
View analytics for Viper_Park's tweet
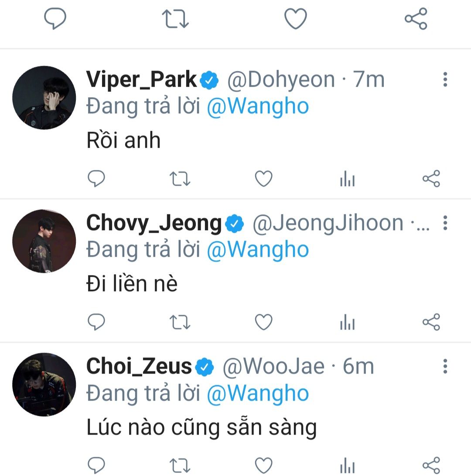[x=347, y=179]
